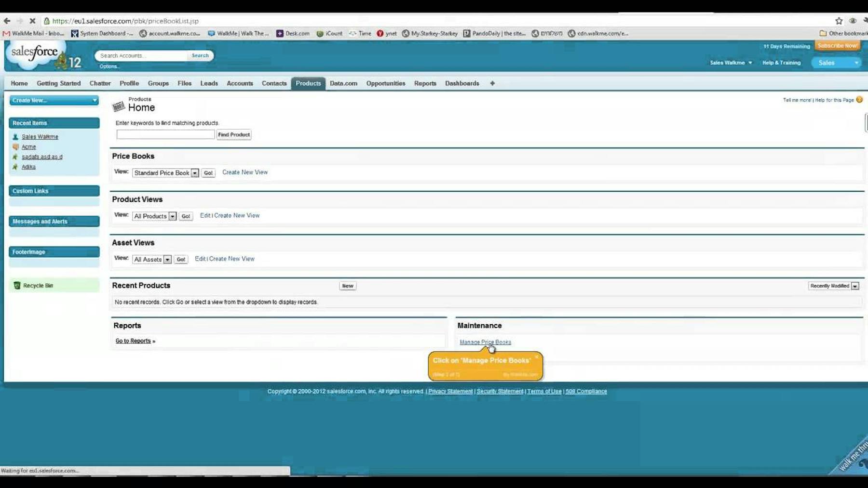Image resolution: width=868 pixels, height=488 pixels.
Task: Expand the All Products view dropdown
Action: coord(172,216)
